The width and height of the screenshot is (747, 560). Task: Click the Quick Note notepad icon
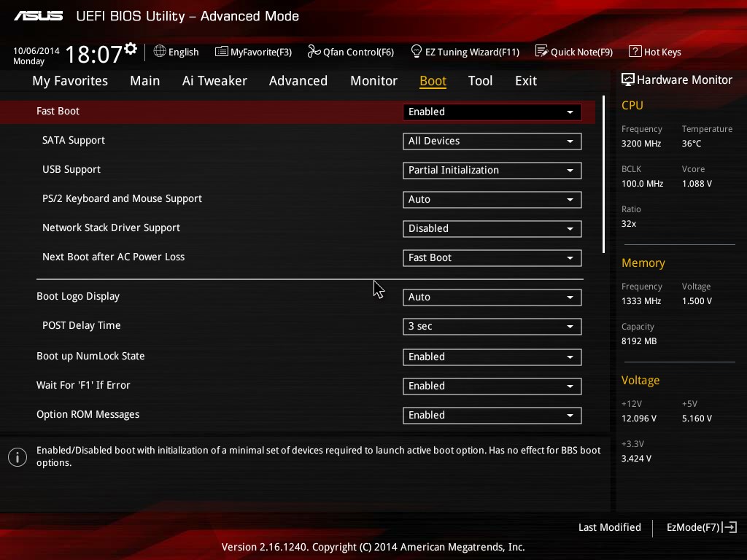541,51
